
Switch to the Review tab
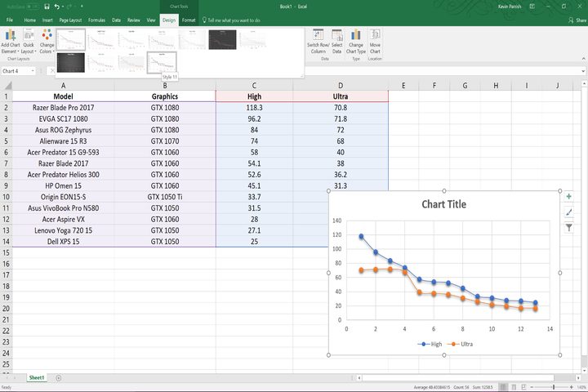pos(133,20)
